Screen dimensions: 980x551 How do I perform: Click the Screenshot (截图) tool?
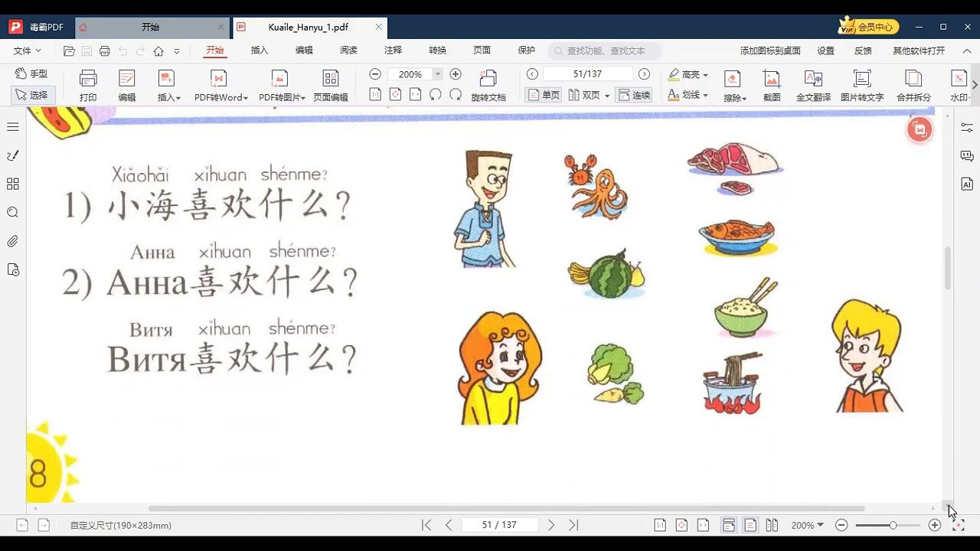pos(772,86)
